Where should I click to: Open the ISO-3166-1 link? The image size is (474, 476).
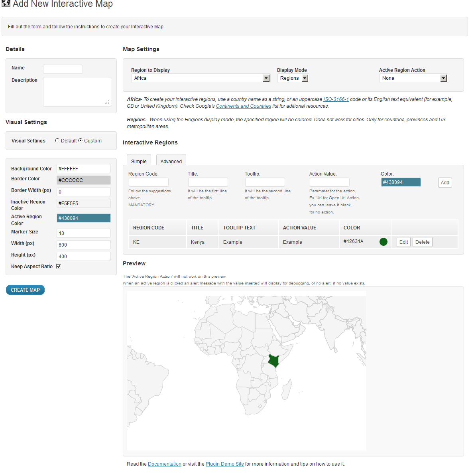336,99
